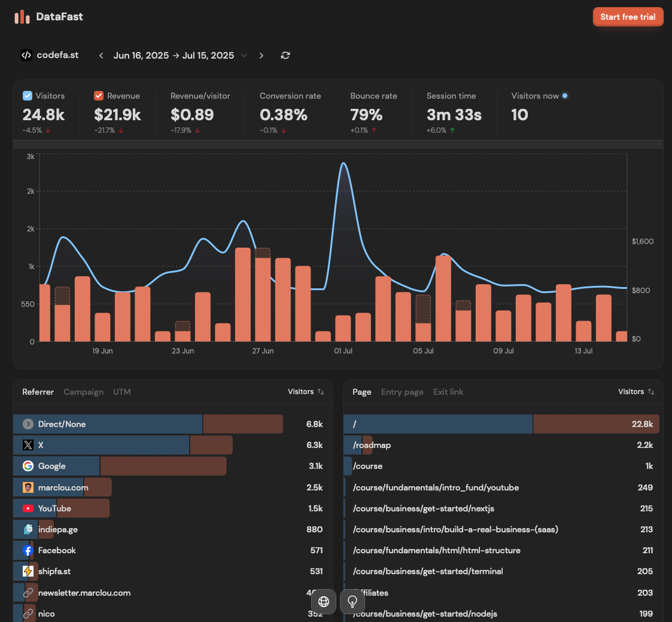Toggle the Visitors metric checkbox
Screen dimensions: 672x622
click(x=26, y=95)
